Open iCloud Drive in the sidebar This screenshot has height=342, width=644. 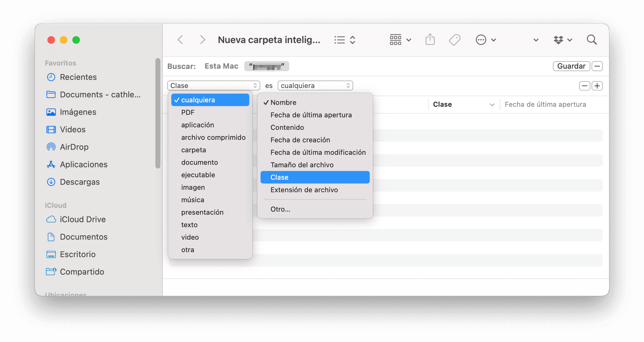click(76, 219)
